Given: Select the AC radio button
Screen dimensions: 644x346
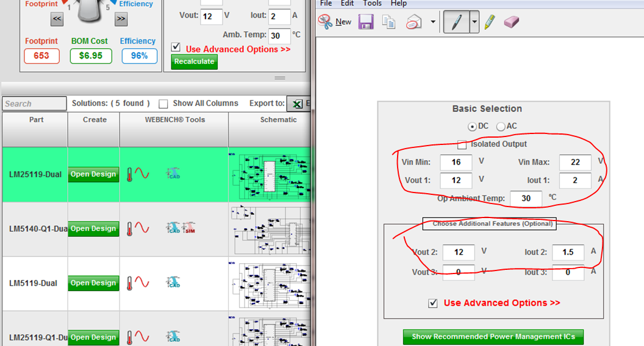Looking at the screenshot, I should coord(501,127).
